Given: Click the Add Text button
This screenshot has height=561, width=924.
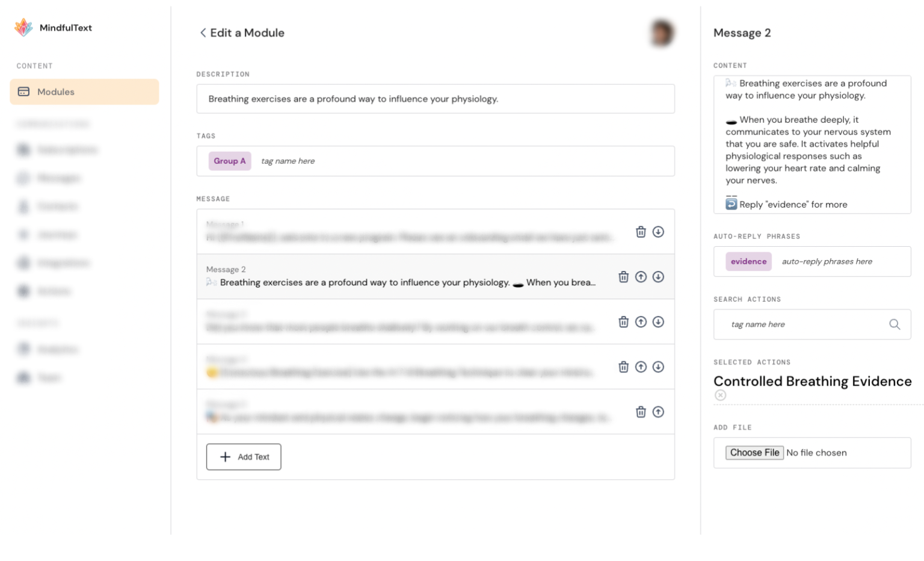Looking at the screenshot, I should (244, 457).
